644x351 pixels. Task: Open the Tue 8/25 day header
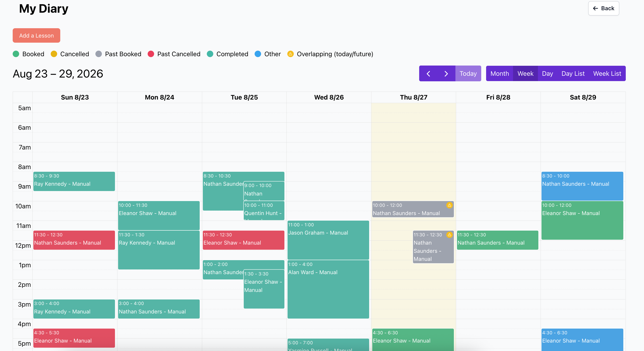244,97
